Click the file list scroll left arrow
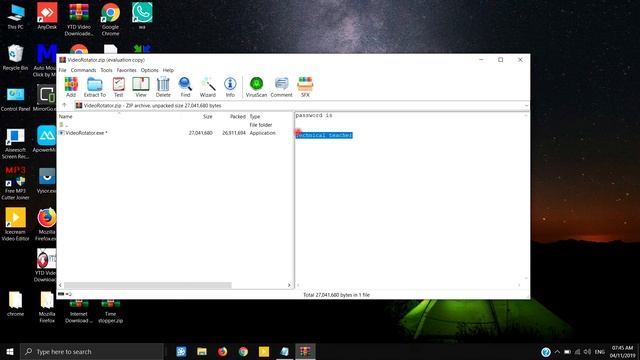This screenshot has width=640, height=360. pos(60,285)
